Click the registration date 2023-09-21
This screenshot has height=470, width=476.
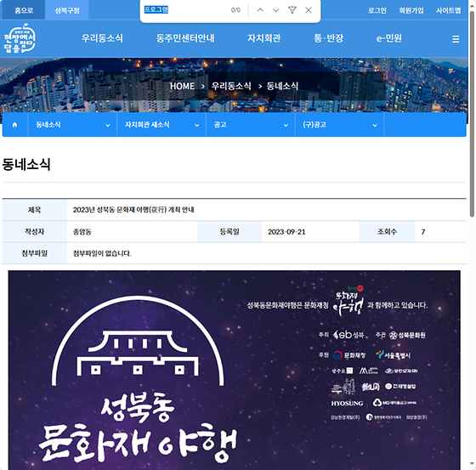pyautogui.click(x=286, y=232)
